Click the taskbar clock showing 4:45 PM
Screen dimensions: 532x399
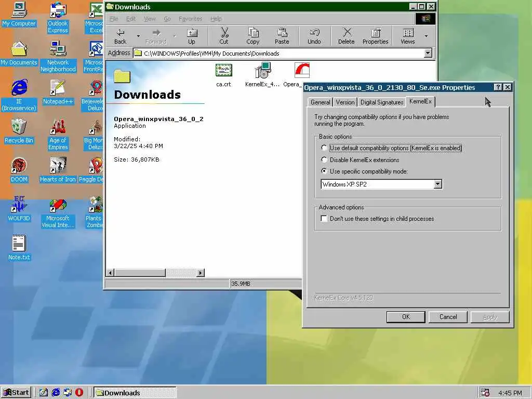pos(510,393)
